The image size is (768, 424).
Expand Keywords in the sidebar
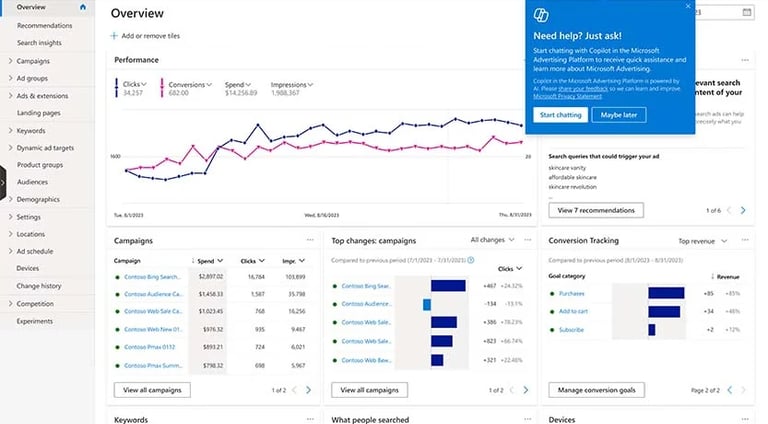10,130
